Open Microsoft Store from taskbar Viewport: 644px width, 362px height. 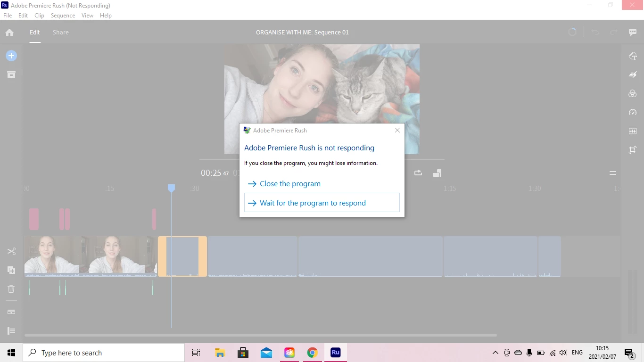click(x=243, y=353)
